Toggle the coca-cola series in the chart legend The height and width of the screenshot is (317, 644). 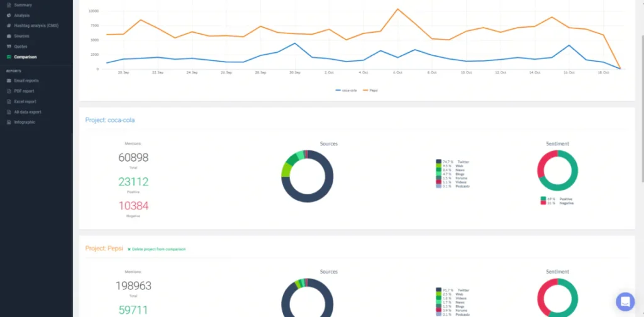pyautogui.click(x=348, y=90)
